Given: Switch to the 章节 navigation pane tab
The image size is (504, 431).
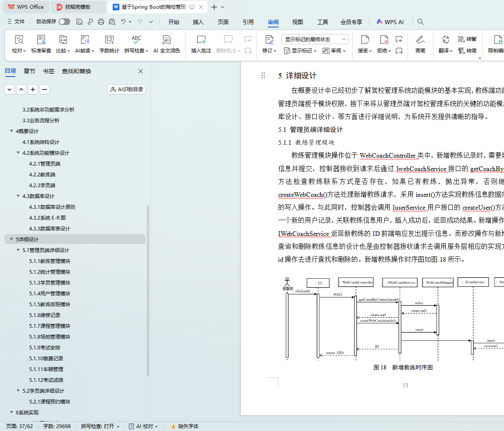Looking at the screenshot, I should (30, 71).
